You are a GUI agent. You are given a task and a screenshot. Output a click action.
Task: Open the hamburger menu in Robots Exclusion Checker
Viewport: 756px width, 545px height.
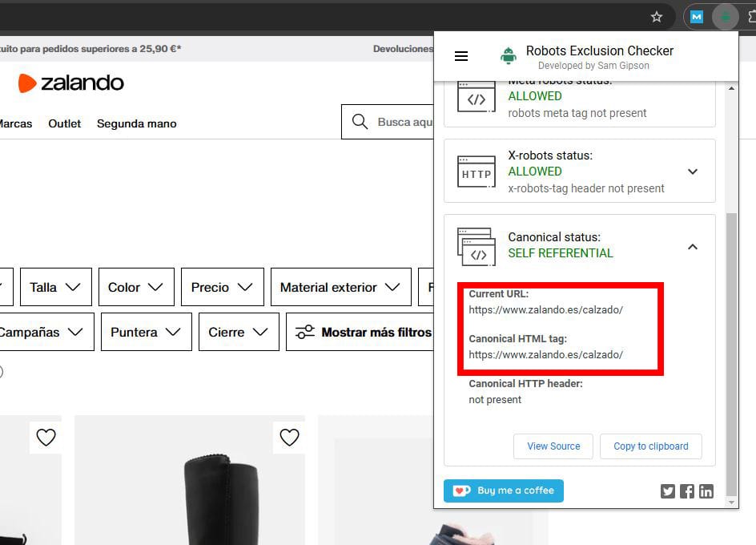point(461,56)
